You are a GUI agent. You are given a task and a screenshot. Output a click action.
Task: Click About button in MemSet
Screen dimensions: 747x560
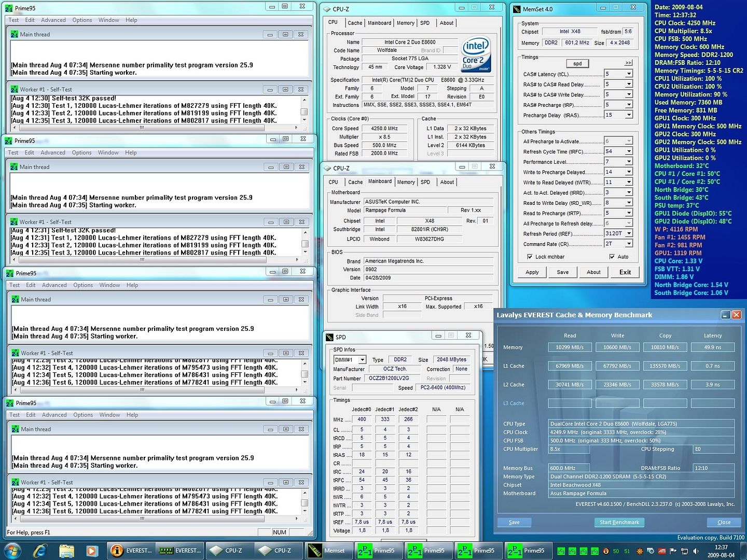[593, 272]
